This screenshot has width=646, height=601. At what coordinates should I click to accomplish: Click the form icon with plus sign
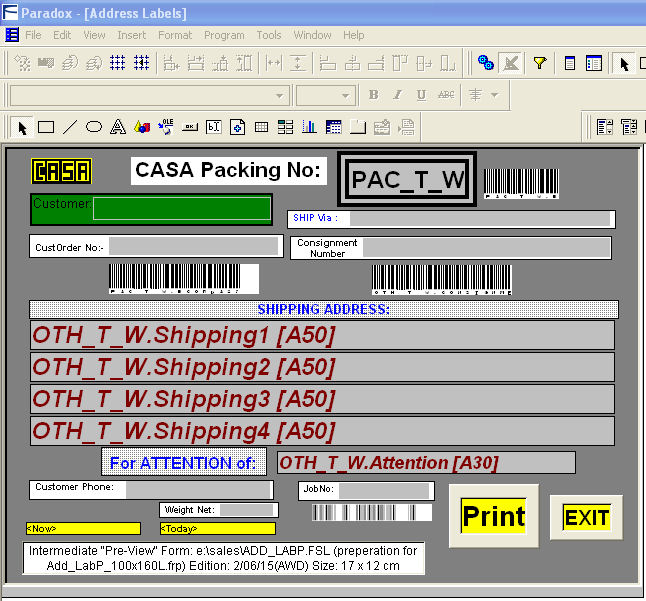pos(238,127)
